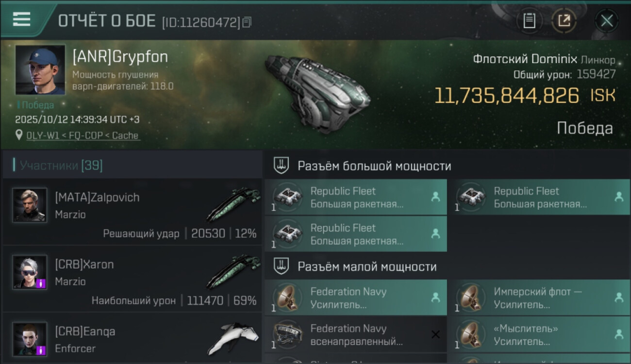631x364 pixels.
Task: Click the person icon on «Мыслитель» Усилитель module
Action: click(x=619, y=334)
